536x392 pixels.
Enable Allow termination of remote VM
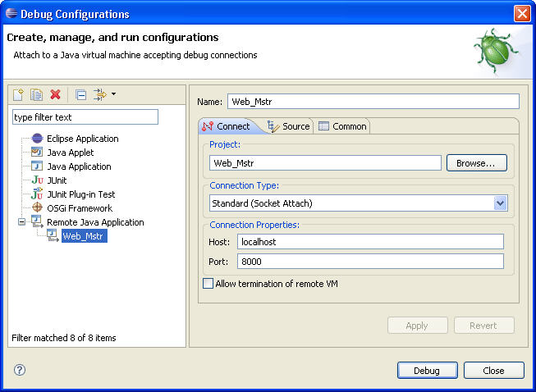[x=208, y=284]
